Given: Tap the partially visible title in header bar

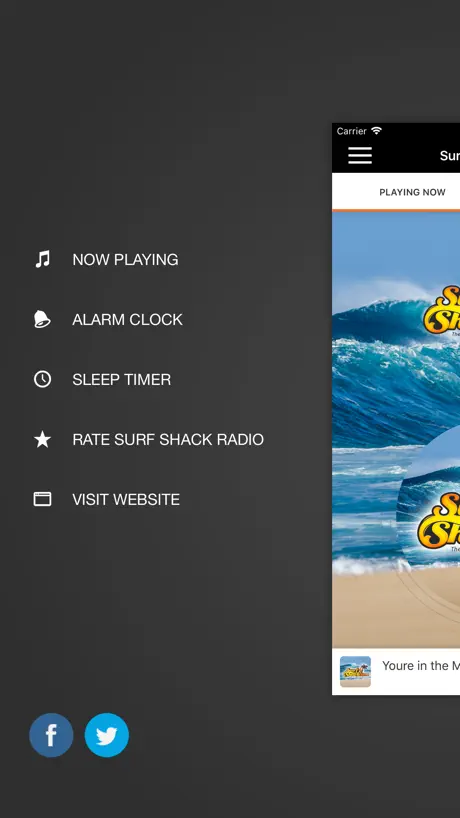Looking at the screenshot, I should pos(450,155).
